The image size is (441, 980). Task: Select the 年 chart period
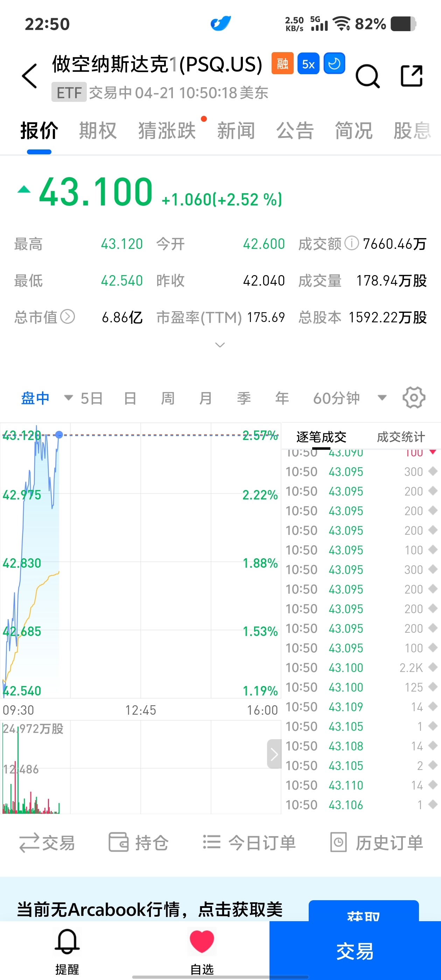282,398
